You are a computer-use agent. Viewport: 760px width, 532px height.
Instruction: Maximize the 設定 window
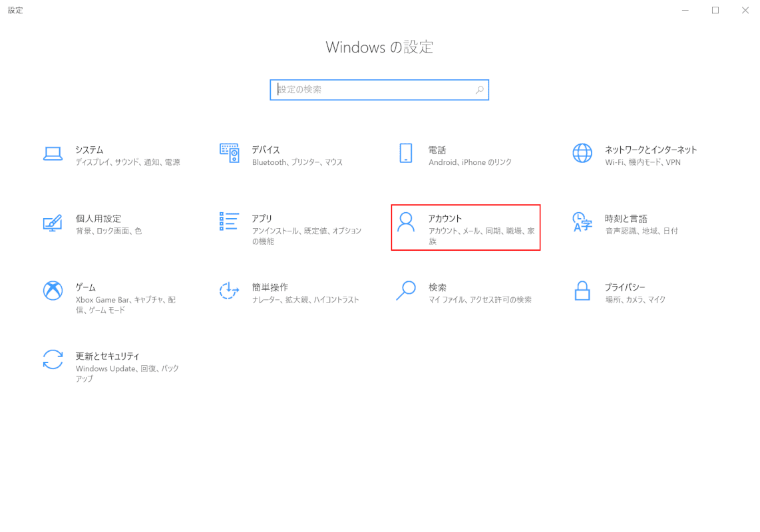715,10
